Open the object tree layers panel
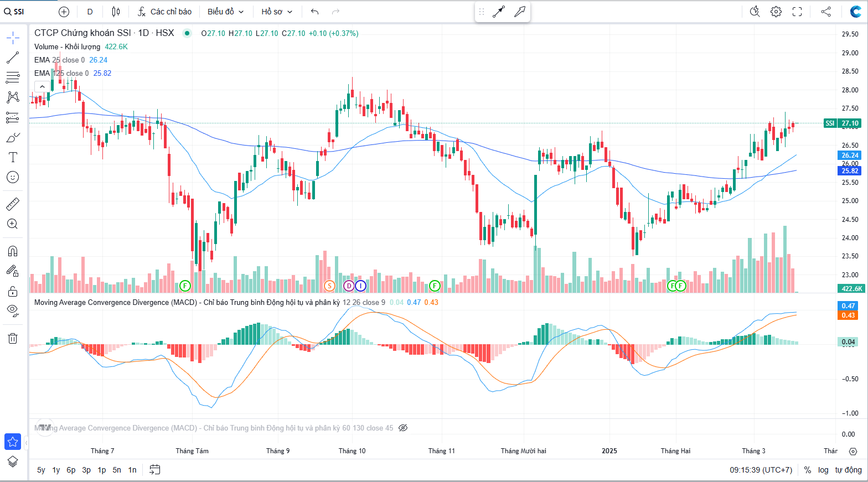The width and height of the screenshot is (868, 482). (13, 462)
